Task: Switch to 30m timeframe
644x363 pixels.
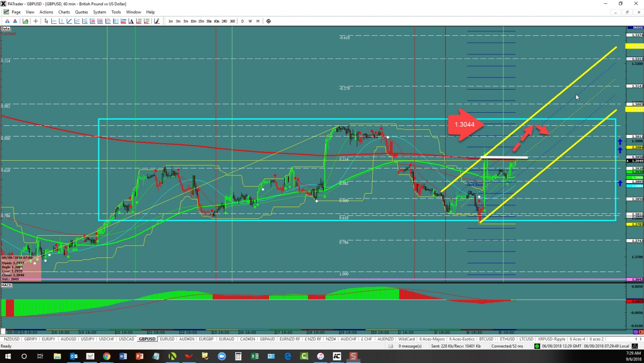Action: coord(209,21)
